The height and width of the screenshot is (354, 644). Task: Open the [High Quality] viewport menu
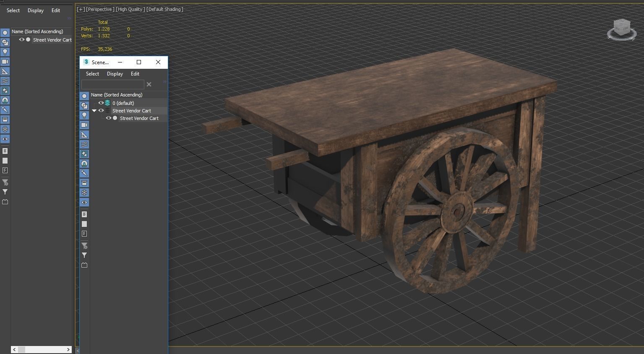coord(130,9)
